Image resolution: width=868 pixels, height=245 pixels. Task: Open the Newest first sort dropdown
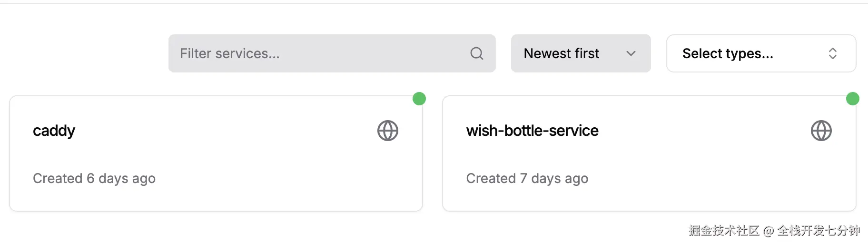(581, 53)
